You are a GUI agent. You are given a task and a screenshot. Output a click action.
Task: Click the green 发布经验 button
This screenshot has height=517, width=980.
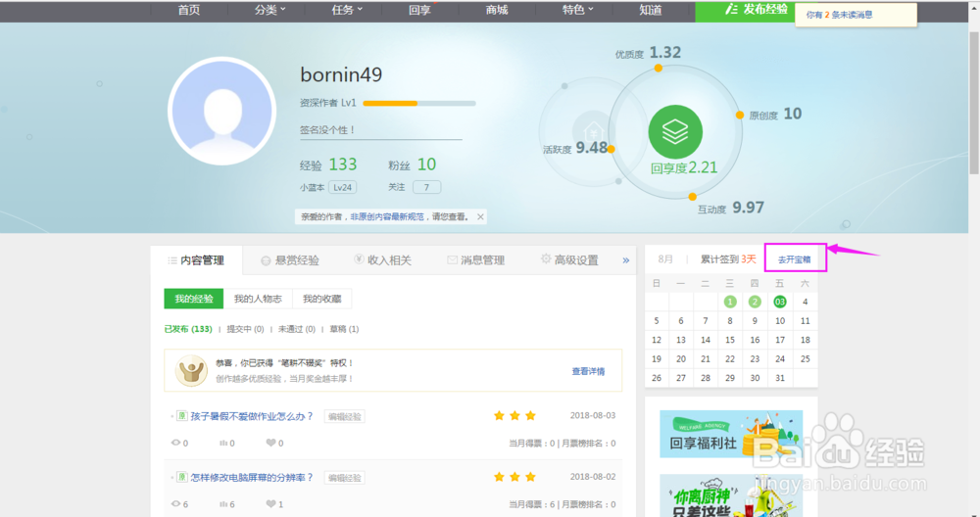click(x=745, y=11)
